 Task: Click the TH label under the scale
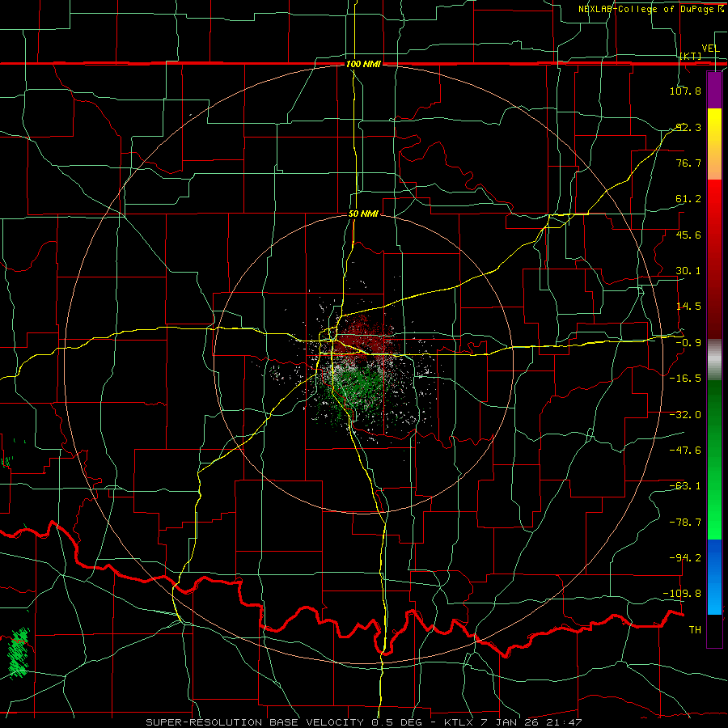[695, 630]
